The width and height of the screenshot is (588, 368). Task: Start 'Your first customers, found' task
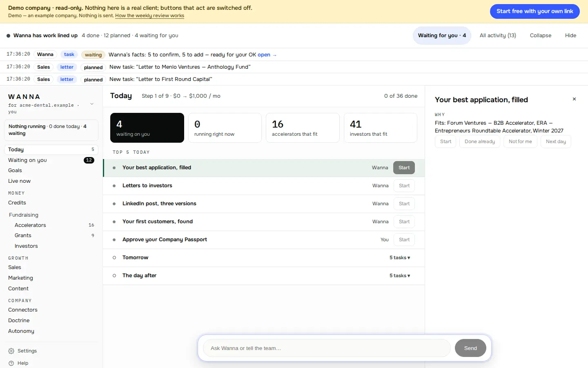(404, 222)
